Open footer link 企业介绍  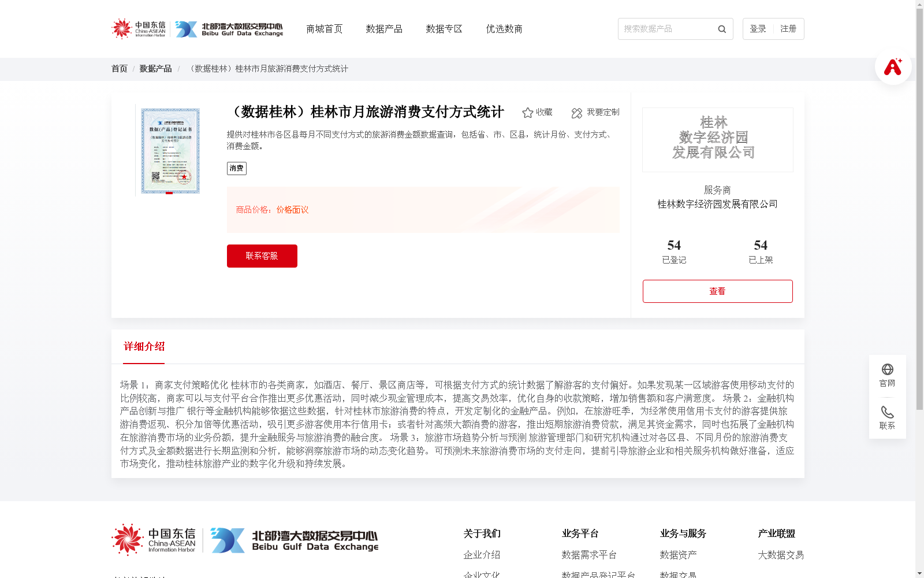tap(482, 555)
